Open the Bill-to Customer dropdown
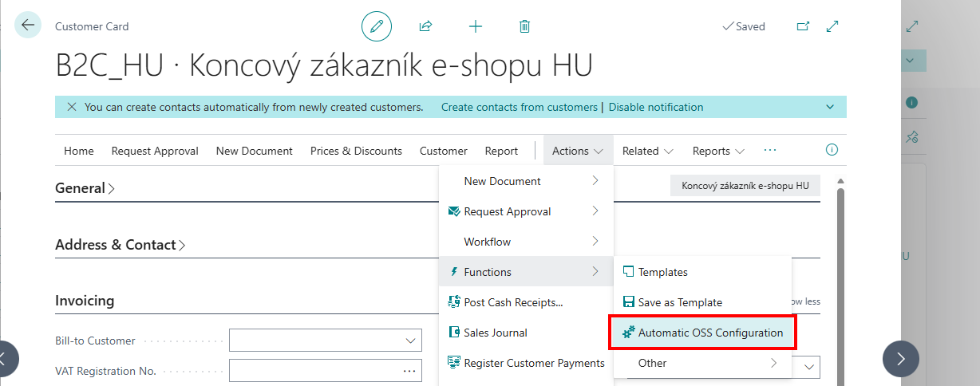980x386 pixels. (411, 341)
